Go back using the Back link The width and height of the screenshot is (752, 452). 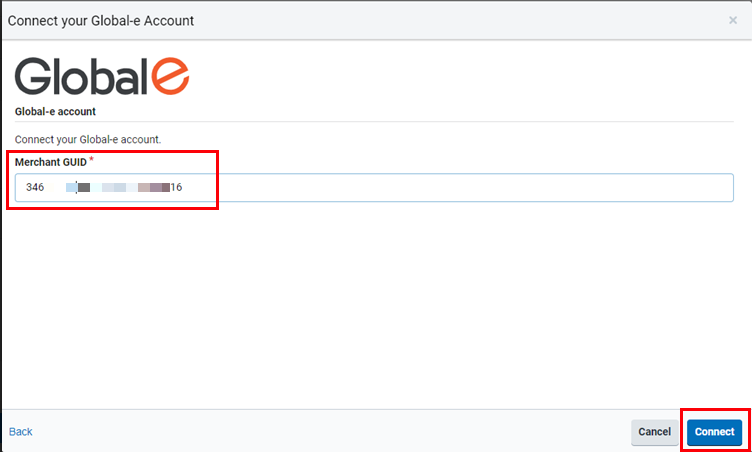(21, 432)
